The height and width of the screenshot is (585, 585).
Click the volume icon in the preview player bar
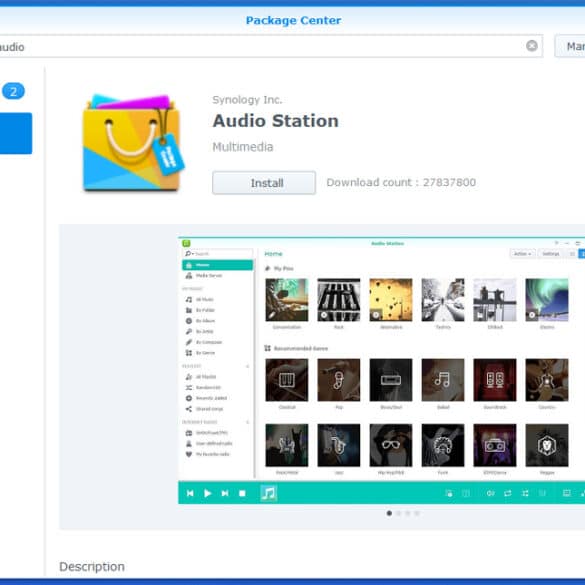(x=491, y=493)
